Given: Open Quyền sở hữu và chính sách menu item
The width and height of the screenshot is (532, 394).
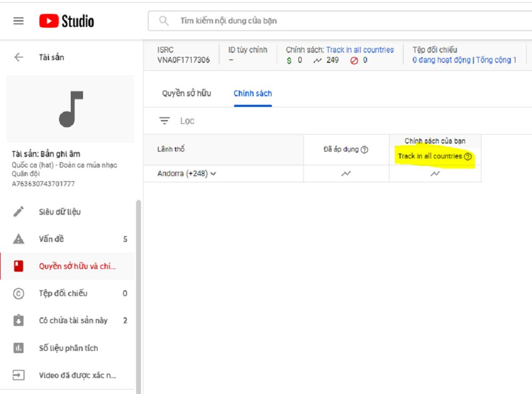Looking at the screenshot, I should (x=77, y=266).
